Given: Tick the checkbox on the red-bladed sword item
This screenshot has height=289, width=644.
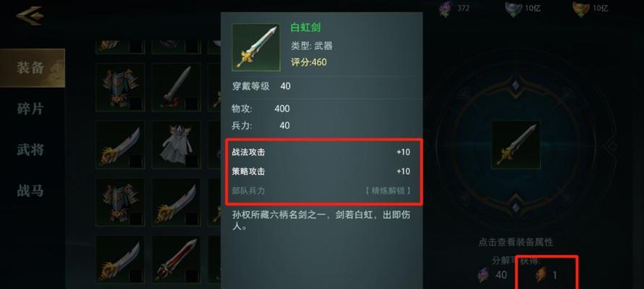Looking at the screenshot, I should point(192,276).
